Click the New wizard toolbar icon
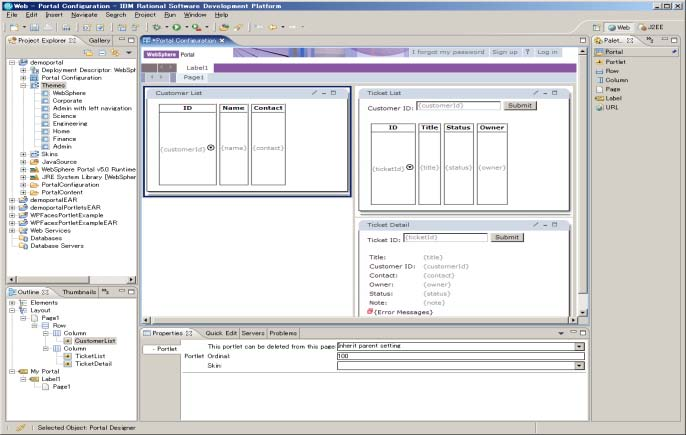Image resolution: width=686 pixels, height=435 pixels. pyautogui.click(x=14, y=28)
